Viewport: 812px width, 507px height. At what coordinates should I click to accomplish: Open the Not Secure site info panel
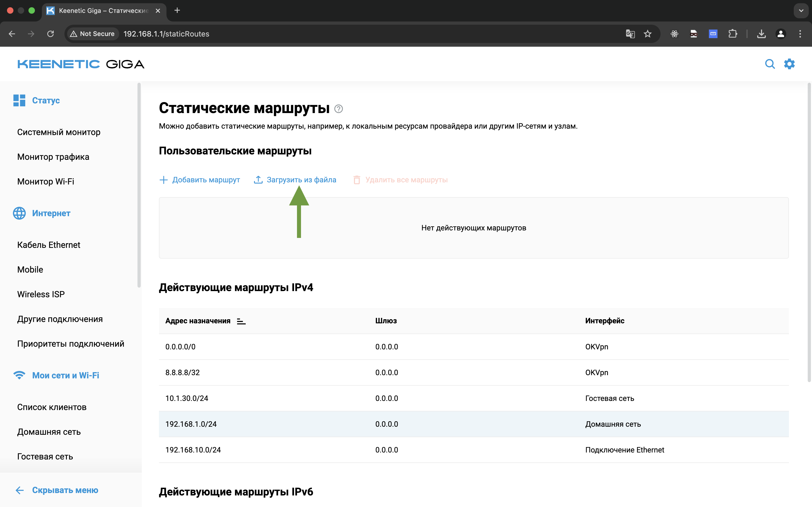(x=92, y=34)
